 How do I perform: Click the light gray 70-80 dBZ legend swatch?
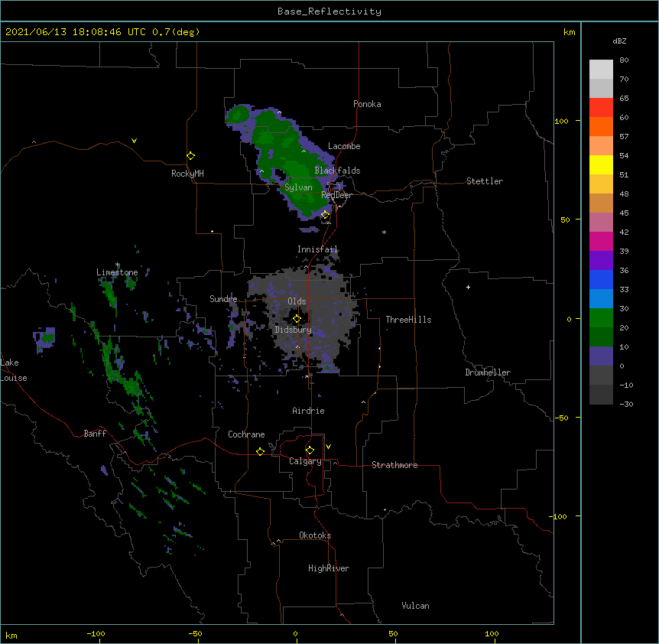click(601, 70)
